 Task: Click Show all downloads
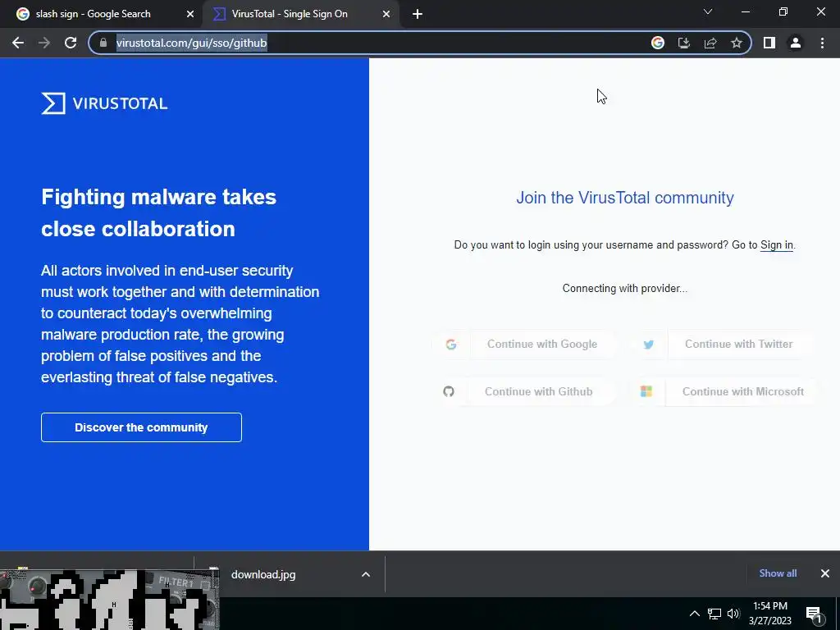pos(778,573)
